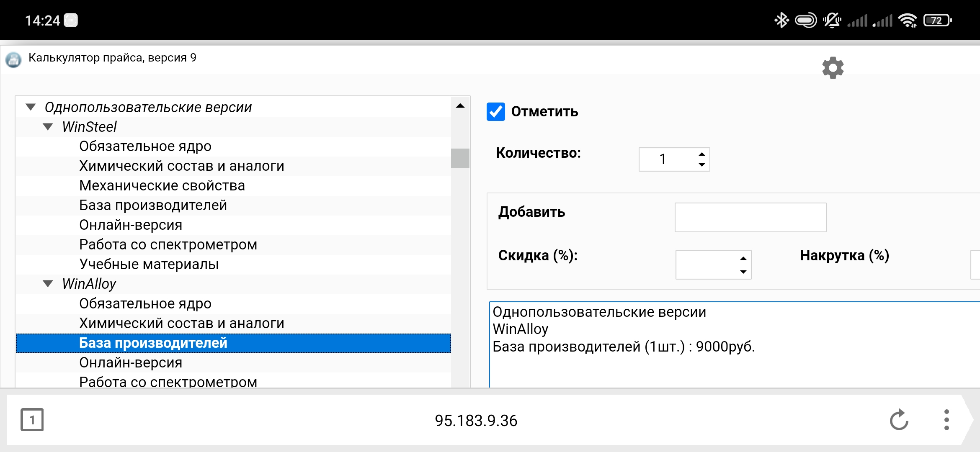
Task: Select Учебные материалы item
Action: click(149, 264)
